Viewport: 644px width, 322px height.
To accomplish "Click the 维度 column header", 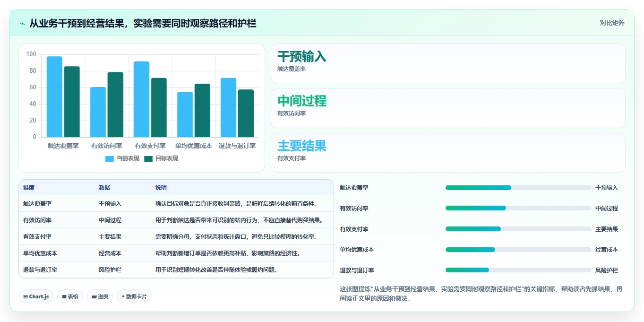I will coord(29,188).
